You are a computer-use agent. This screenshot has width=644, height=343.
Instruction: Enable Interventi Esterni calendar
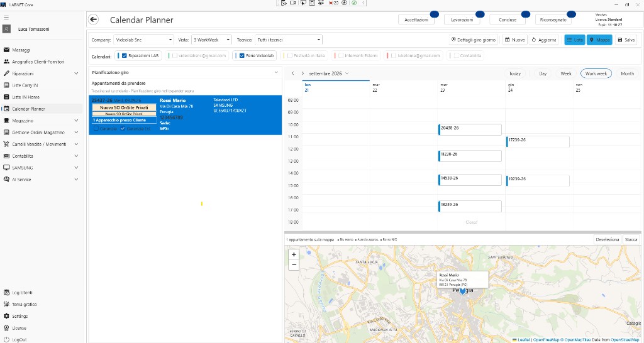tap(341, 56)
